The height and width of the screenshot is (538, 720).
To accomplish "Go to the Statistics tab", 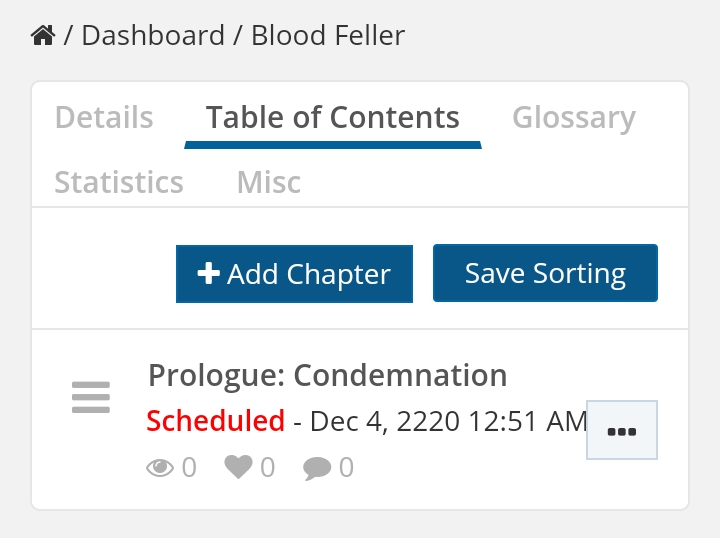I will [119, 183].
